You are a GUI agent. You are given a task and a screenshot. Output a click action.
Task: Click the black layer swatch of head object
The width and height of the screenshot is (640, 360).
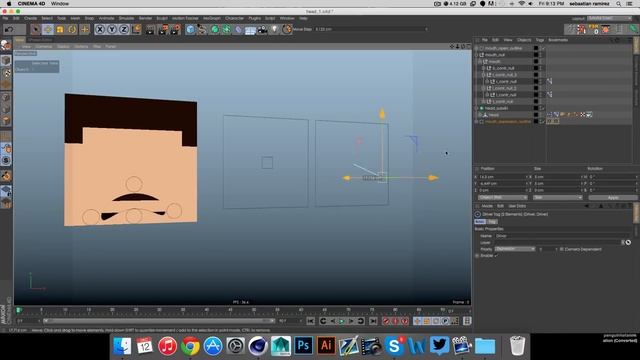tap(536, 115)
